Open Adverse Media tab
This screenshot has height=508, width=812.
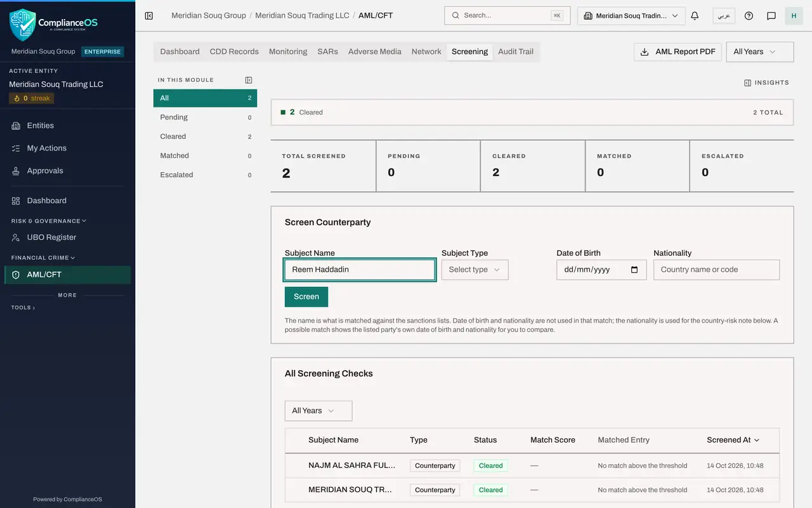[x=375, y=51]
